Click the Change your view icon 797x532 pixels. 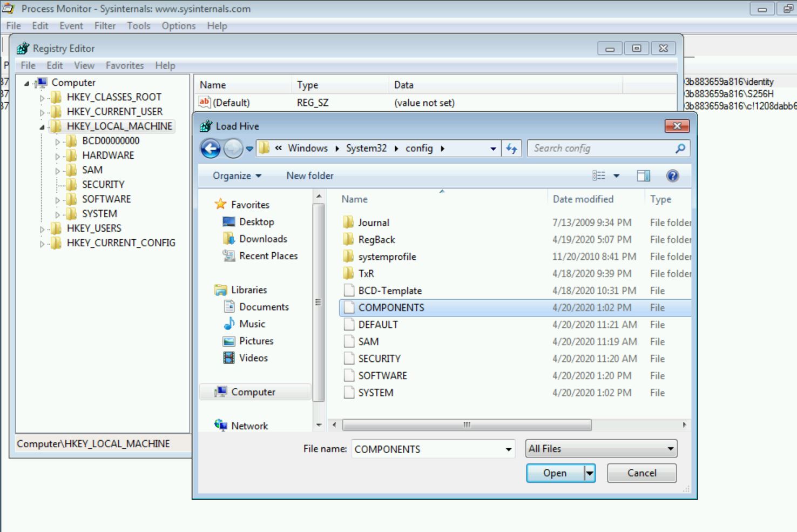pyautogui.click(x=599, y=176)
